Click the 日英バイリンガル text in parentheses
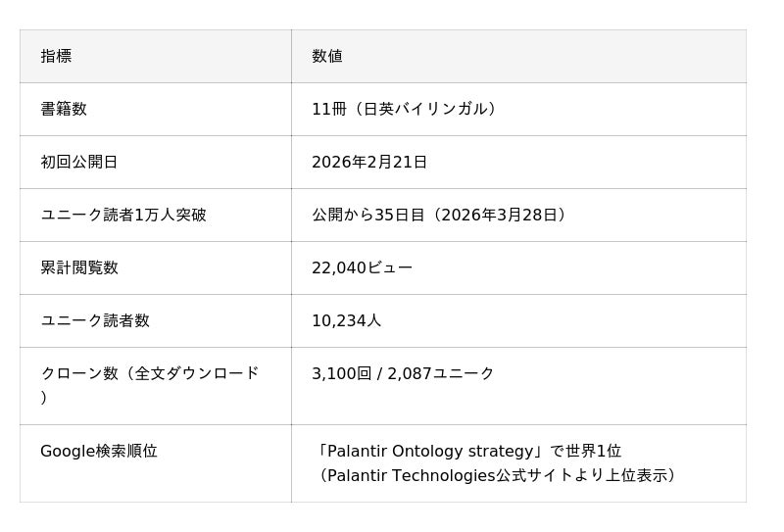The image size is (784, 532). coord(425,109)
